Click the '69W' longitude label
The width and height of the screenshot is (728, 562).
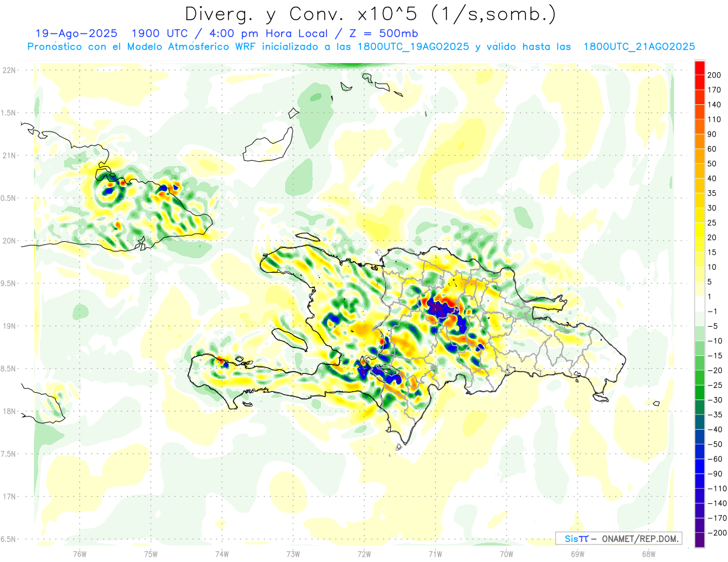coord(578,554)
